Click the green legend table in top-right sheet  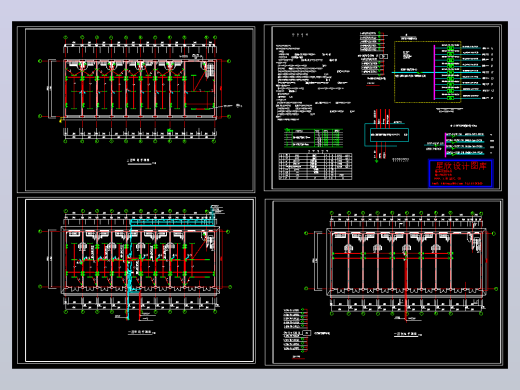[x=313, y=138]
